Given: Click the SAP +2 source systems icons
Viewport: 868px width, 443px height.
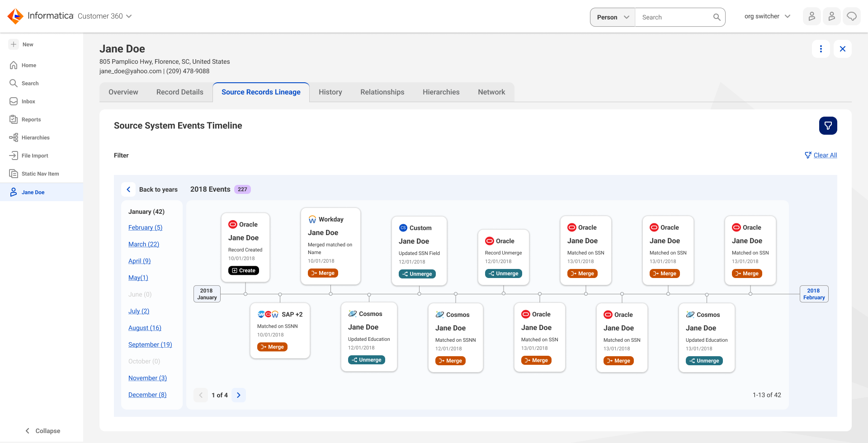Looking at the screenshot, I should 268,314.
